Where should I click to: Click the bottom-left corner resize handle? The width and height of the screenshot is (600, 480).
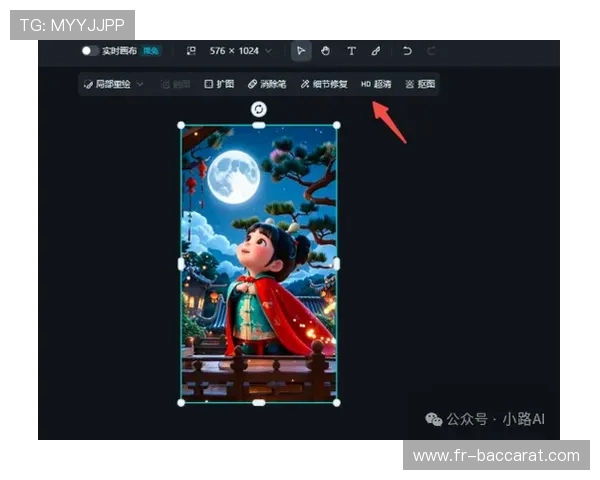point(181,403)
